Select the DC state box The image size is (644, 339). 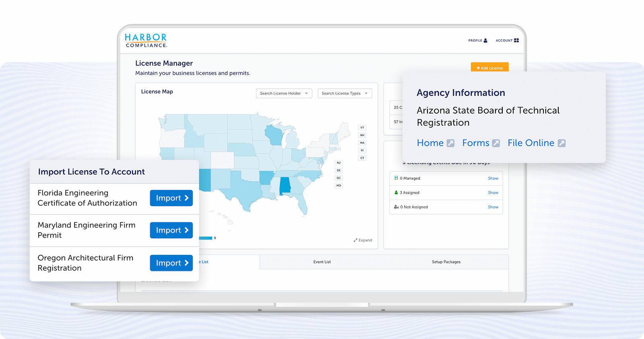pyautogui.click(x=339, y=178)
